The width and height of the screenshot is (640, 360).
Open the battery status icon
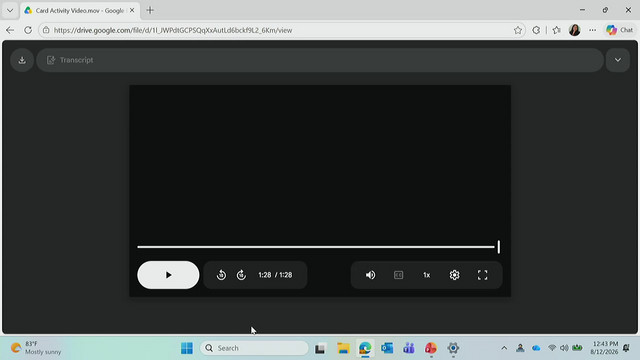(577, 348)
